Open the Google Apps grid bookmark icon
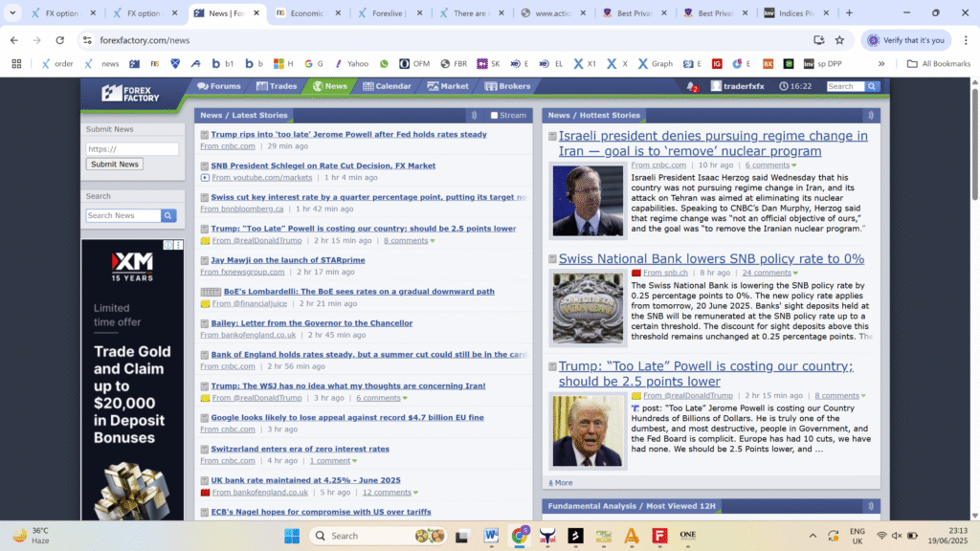Viewport: 980px width, 551px height. tap(16, 64)
